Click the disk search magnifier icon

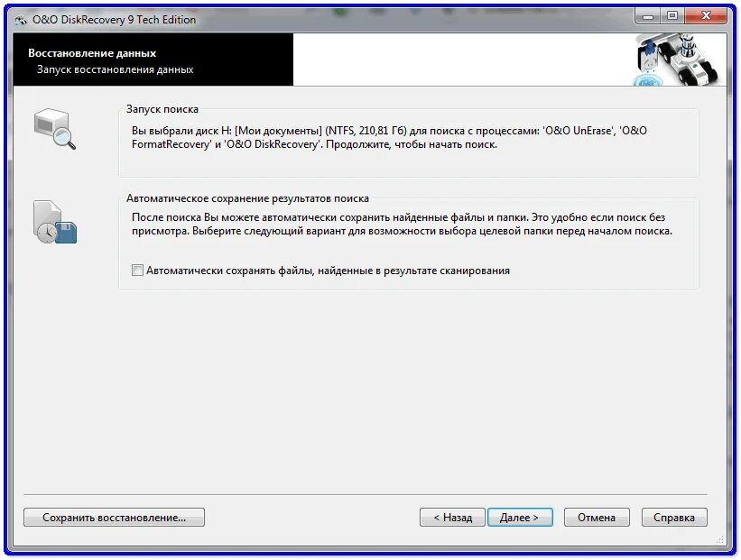pyautogui.click(x=55, y=129)
